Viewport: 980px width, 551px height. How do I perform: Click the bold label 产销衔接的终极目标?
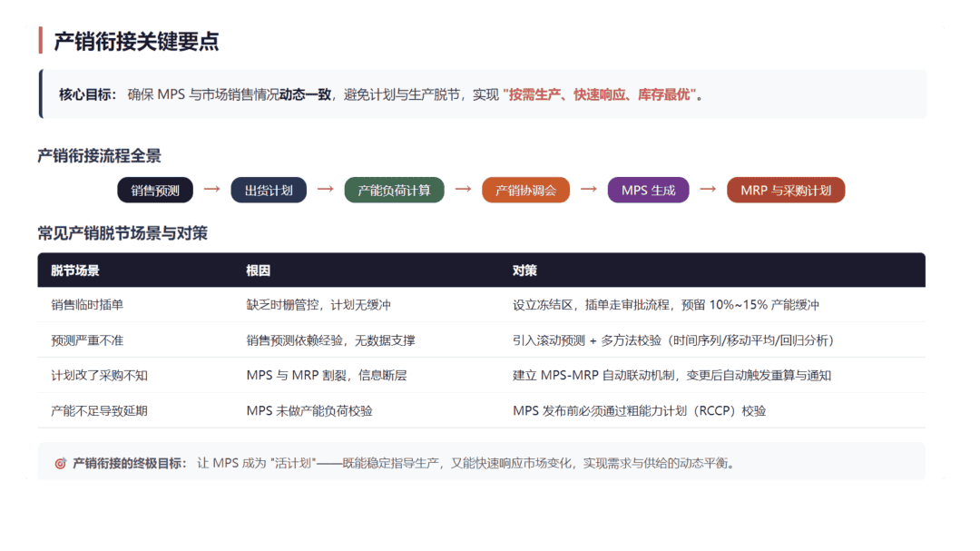[129, 464]
